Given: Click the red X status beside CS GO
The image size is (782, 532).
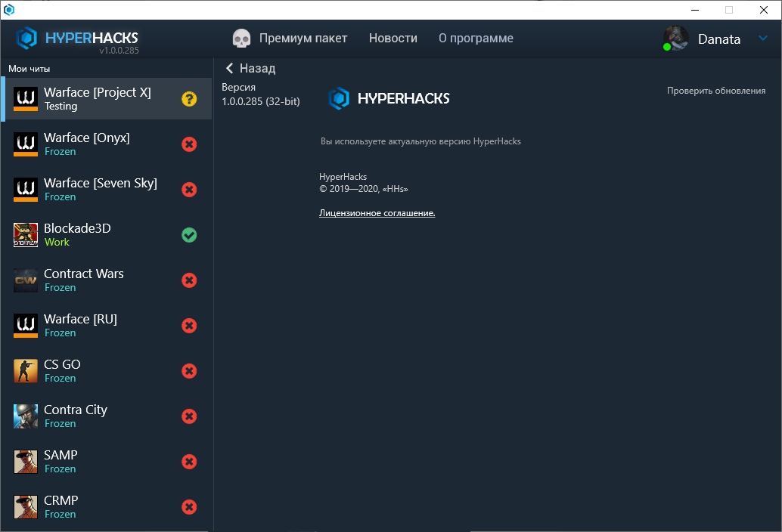Looking at the screenshot, I should tap(189, 371).
